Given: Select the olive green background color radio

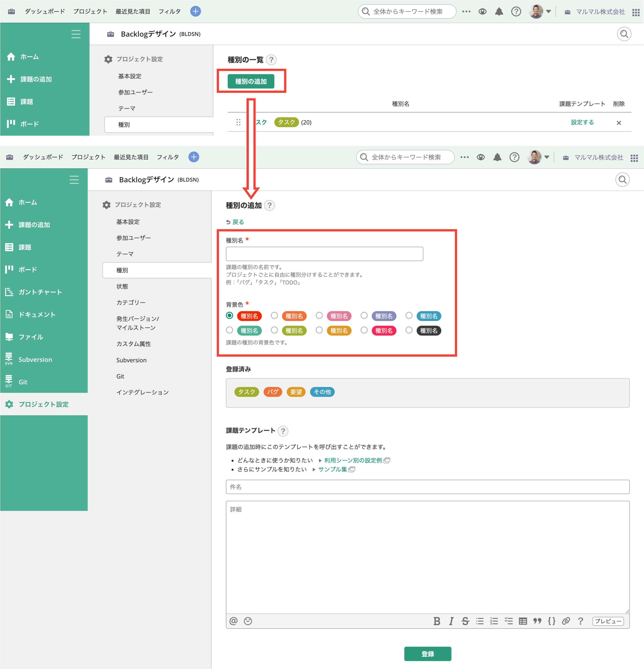Looking at the screenshot, I should click(x=274, y=330).
